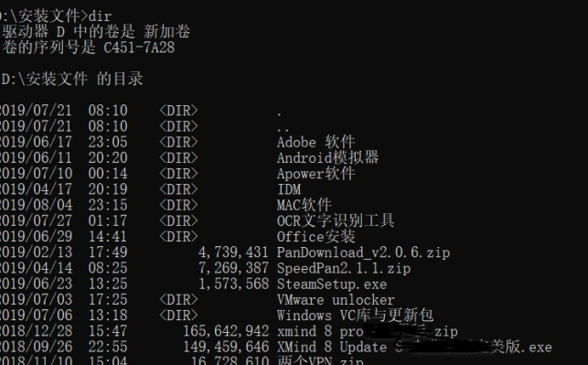
Task: Select the MAC软件 directory entry
Action: coord(305,205)
